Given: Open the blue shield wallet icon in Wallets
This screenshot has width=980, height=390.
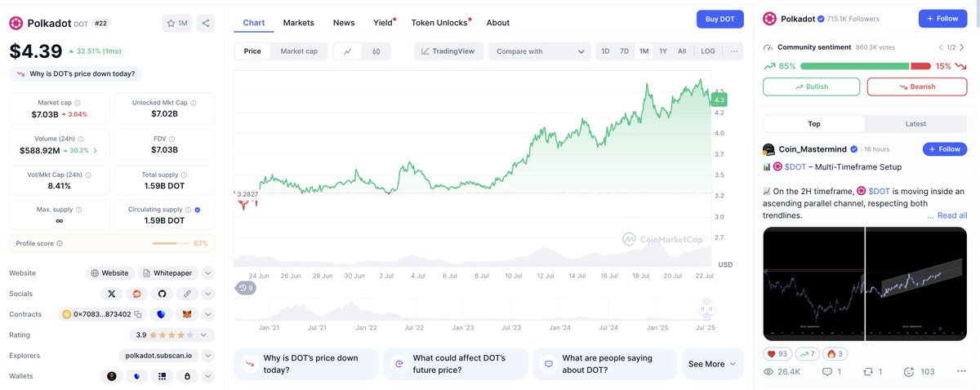Looking at the screenshot, I should pos(136,376).
